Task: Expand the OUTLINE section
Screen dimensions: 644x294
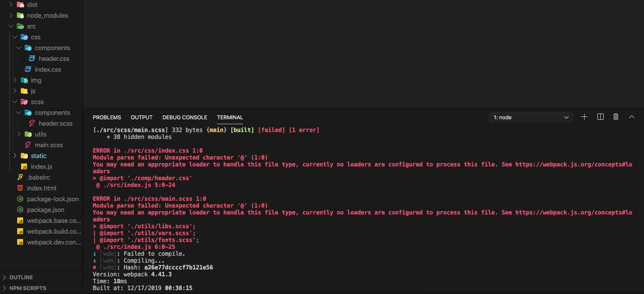Action: point(21,277)
